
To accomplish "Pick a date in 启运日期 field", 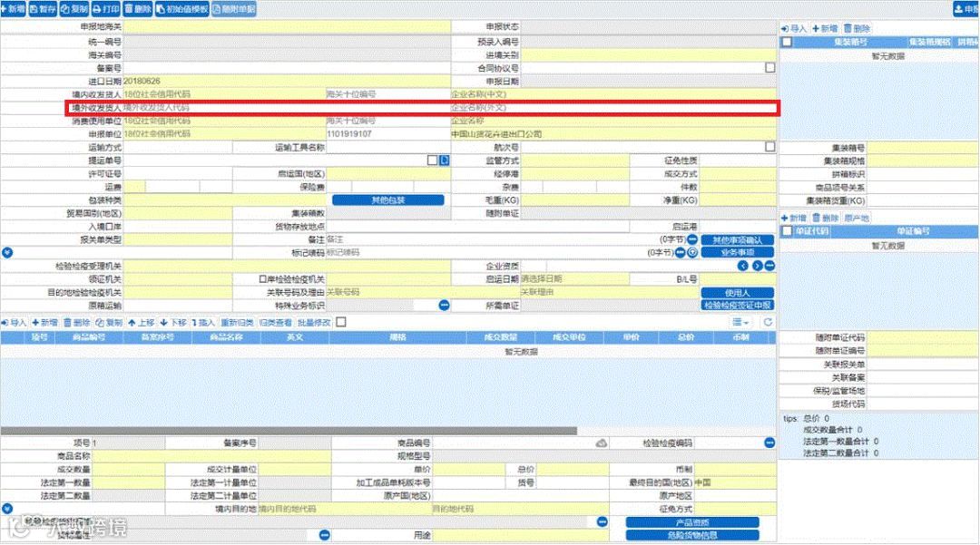I will click(x=575, y=279).
